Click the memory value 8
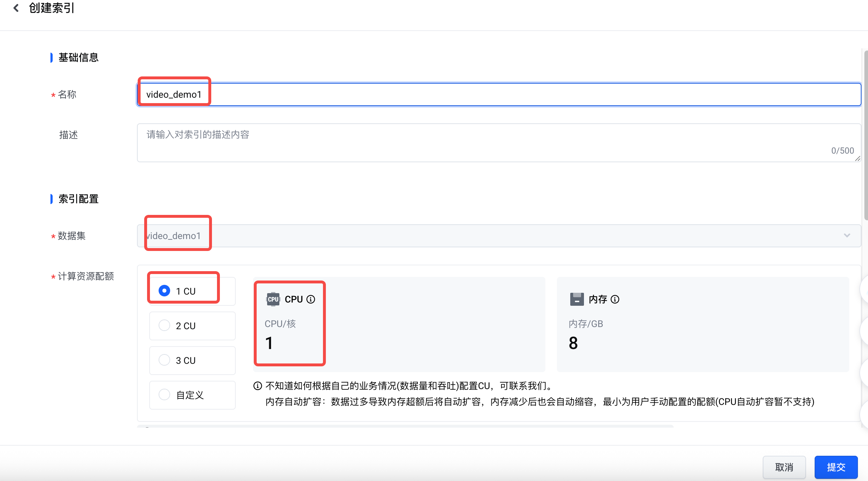 [x=573, y=343]
